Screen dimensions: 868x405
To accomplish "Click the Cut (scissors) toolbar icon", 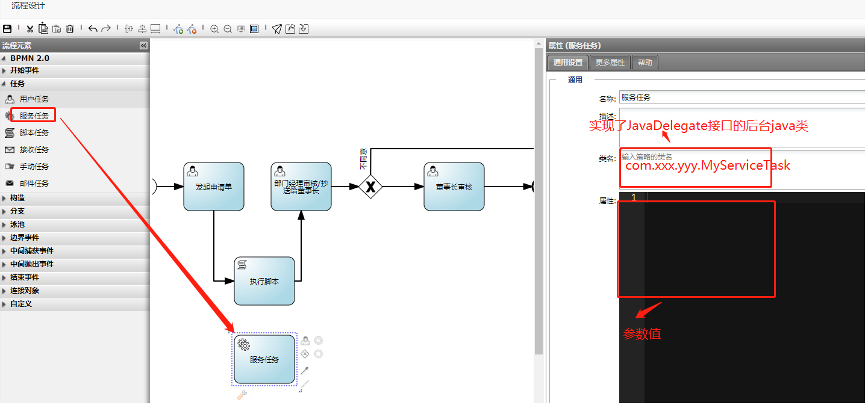I will click(x=30, y=28).
